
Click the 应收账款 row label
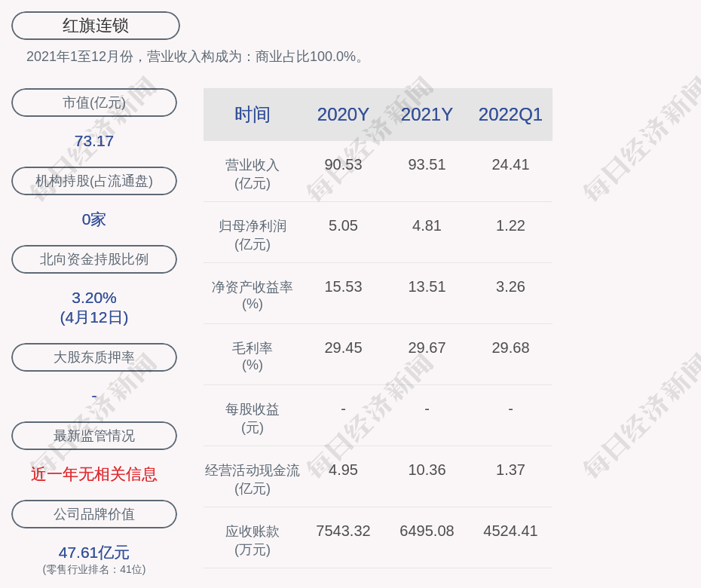click(253, 541)
